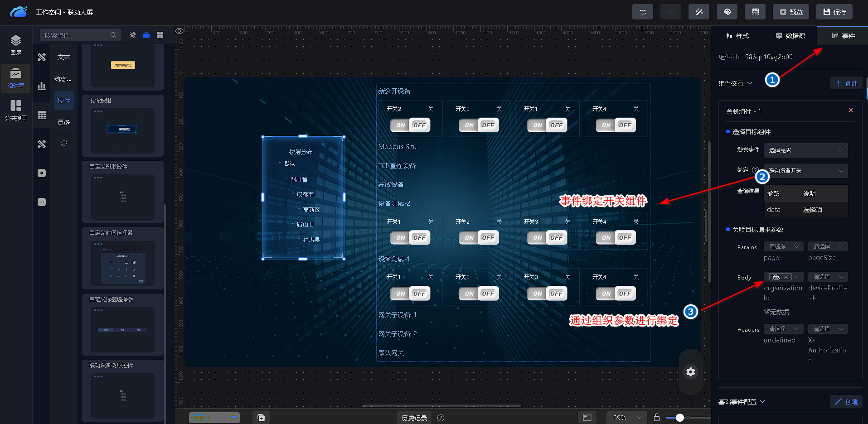Click the 保存 save button

pyautogui.click(x=834, y=12)
